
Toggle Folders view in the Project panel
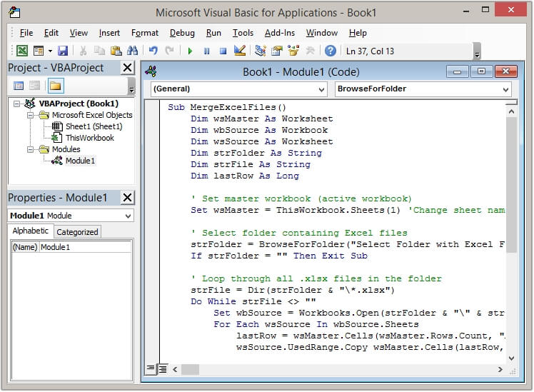tap(56, 86)
